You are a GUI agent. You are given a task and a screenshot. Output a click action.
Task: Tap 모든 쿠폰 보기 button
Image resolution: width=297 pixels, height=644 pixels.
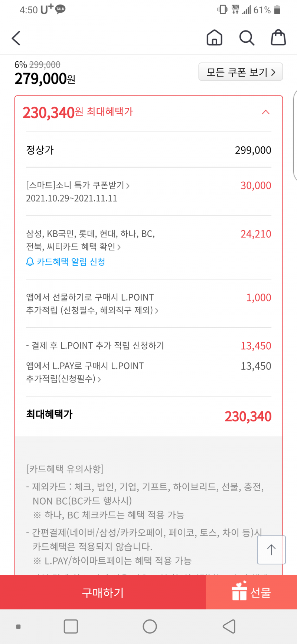(x=241, y=72)
